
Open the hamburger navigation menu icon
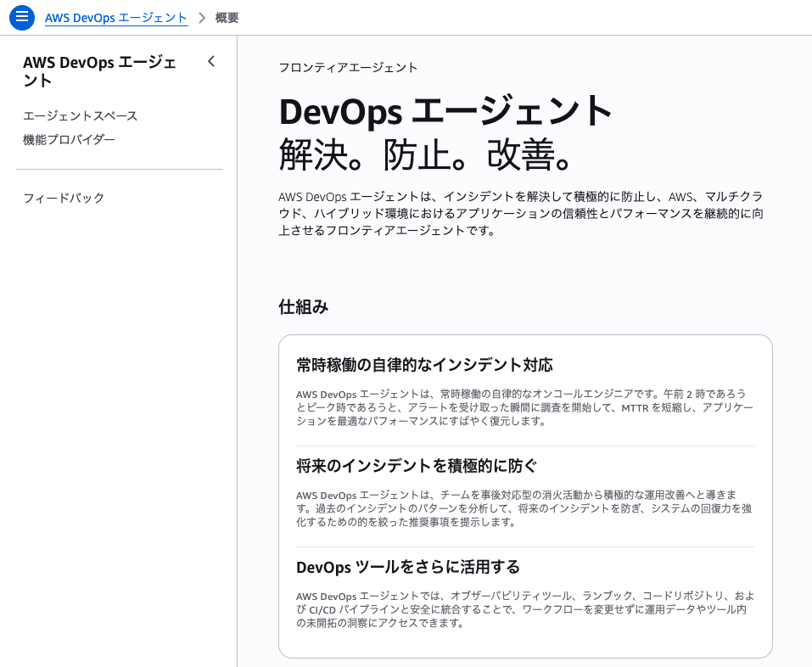[22, 18]
